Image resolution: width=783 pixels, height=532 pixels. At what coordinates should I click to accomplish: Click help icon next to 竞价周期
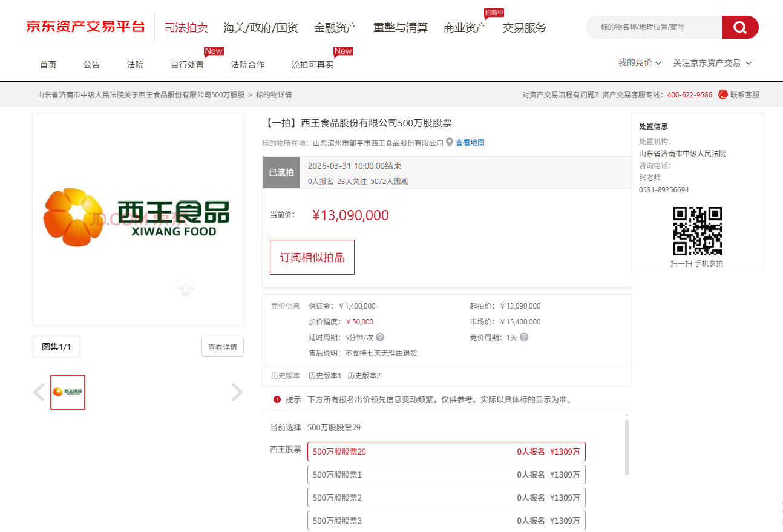524,337
